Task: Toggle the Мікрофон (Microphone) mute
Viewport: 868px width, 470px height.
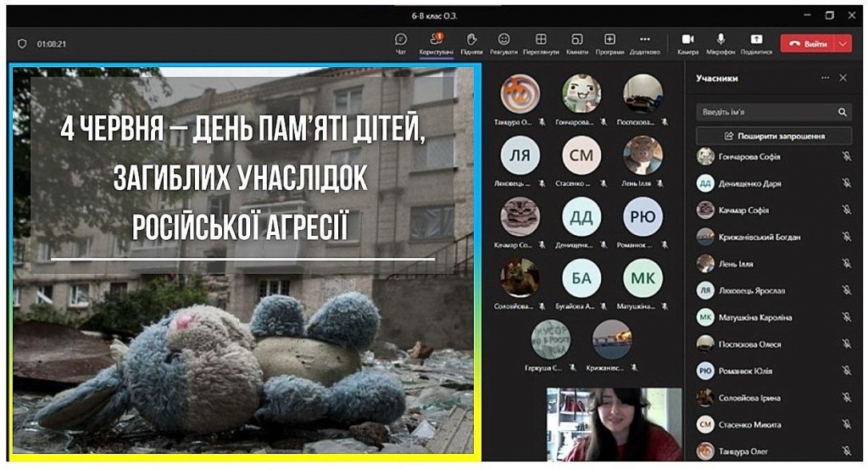Action: point(721,40)
